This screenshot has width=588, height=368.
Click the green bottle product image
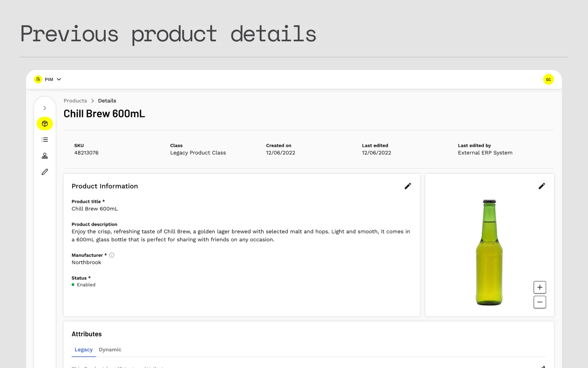[x=489, y=252]
